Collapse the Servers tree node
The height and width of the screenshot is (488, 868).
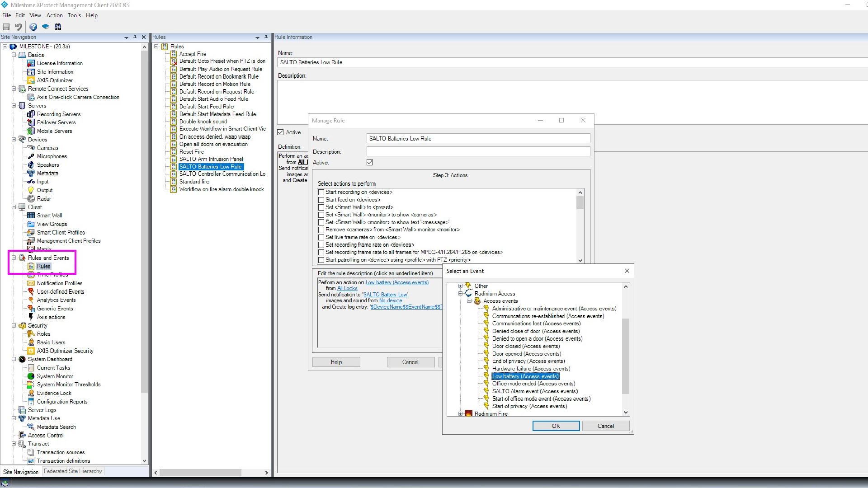click(14, 106)
